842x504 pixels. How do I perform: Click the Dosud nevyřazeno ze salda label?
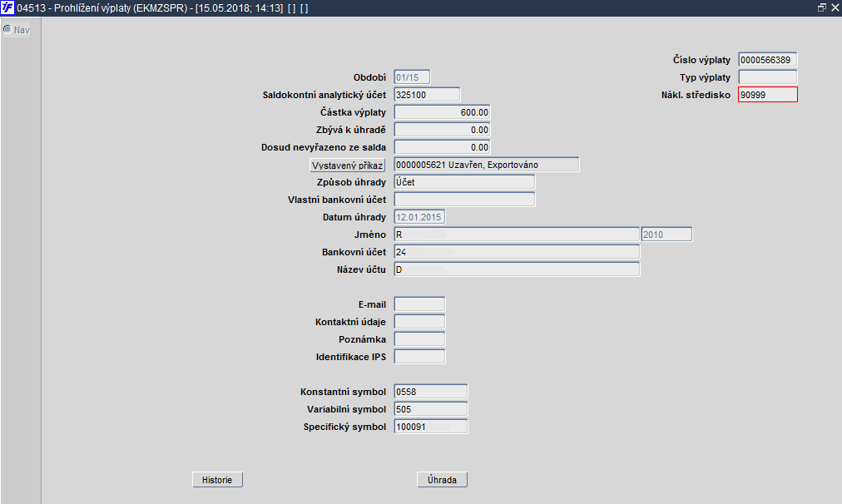click(324, 147)
